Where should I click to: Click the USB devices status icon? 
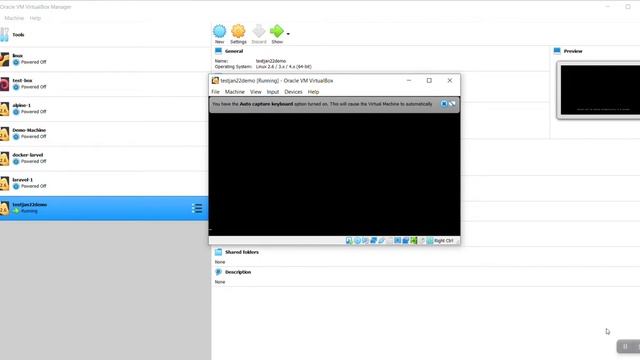click(x=381, y=241)
